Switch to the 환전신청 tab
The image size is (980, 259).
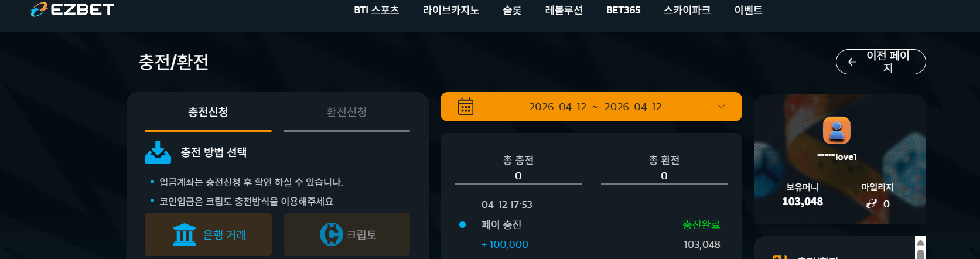346,112
